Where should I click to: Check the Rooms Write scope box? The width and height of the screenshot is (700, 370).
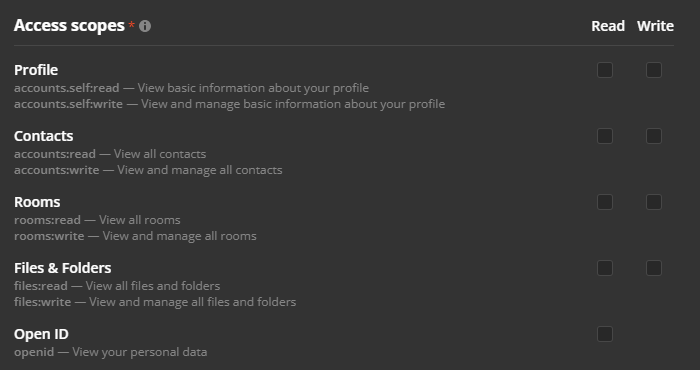coord(654,202)
